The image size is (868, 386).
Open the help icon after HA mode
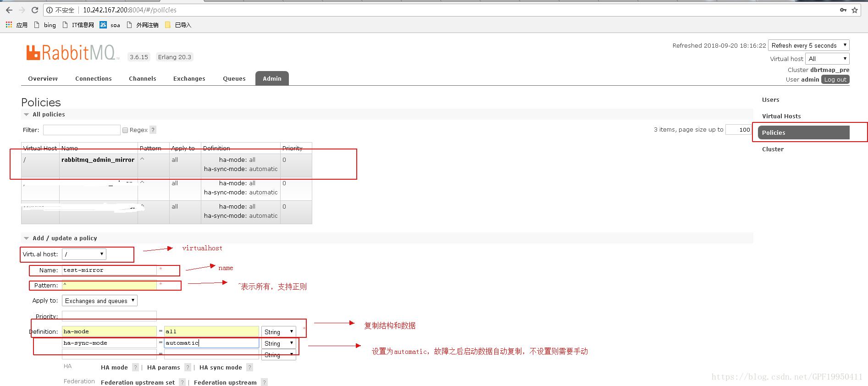coord(135,367)
